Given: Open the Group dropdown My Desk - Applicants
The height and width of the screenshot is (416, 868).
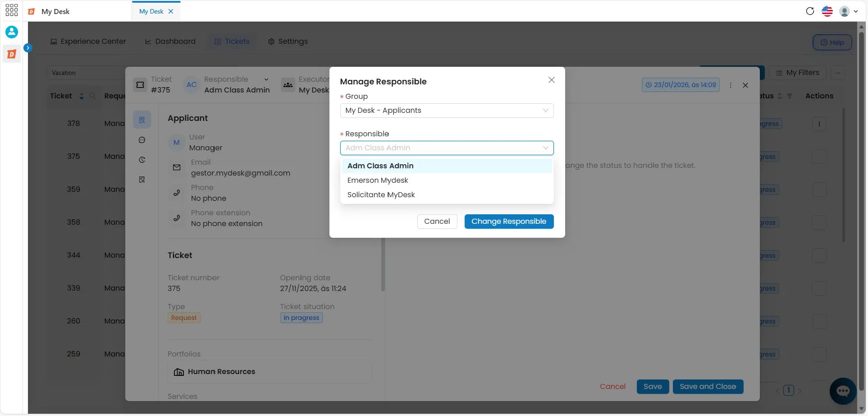Looking at the screenshot, I should pos(447,111).
